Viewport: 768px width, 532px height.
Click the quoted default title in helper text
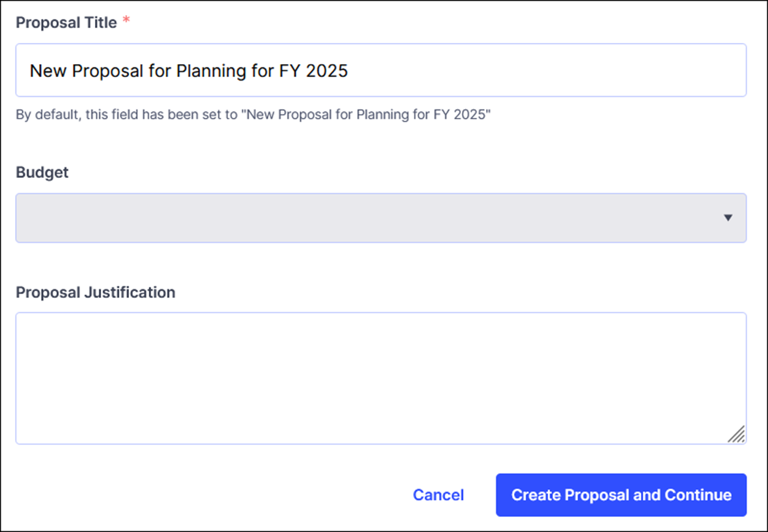pyautogui.click(x=367, y=115)
